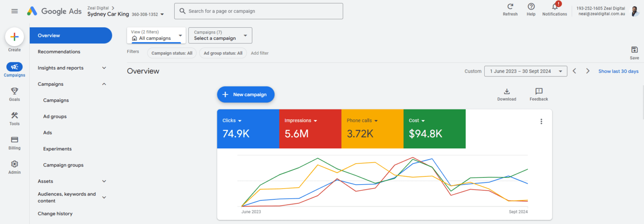Screen dimensions: 644x224
Task: Click the New campaign button
Action: pyautogui.click(x=246, y=95)
